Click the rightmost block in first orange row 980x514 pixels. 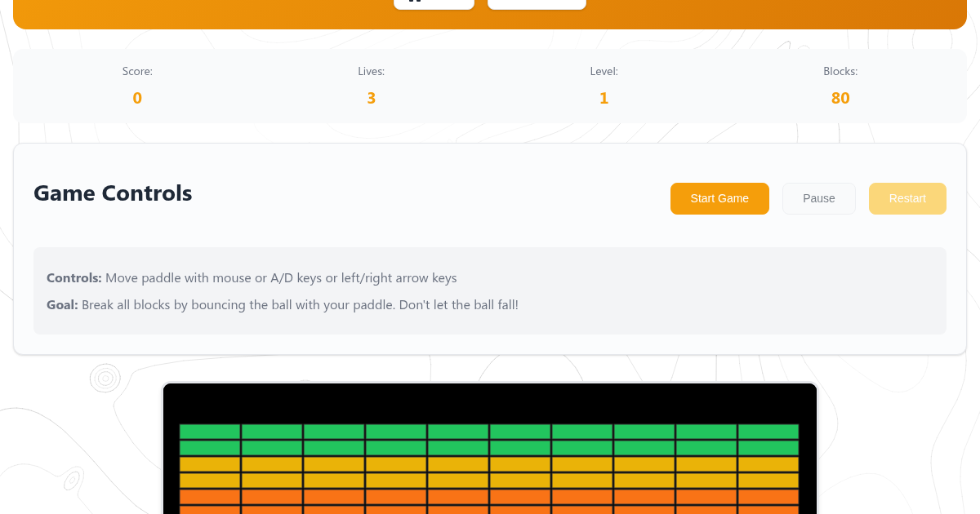click(768, 497)
